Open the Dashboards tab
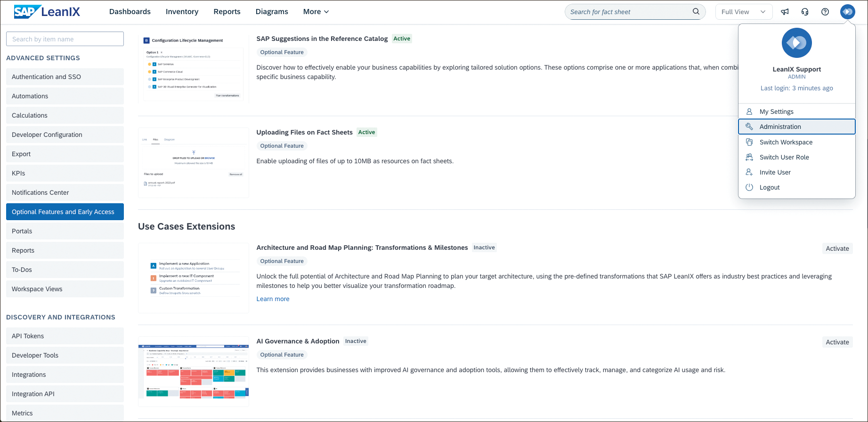868x422 pixels. pyautogui.click(x=130, y=12)
